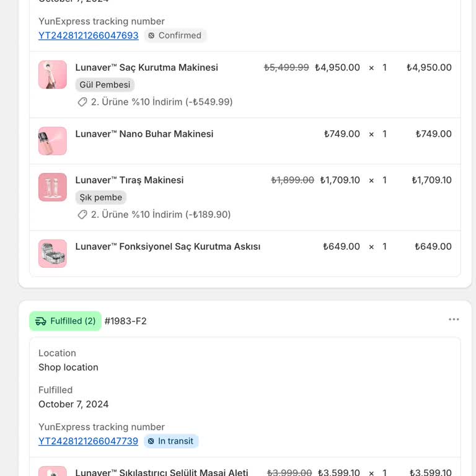This screenshot has width=476, height=476.
Task: Click the Fulfilled (2) status badge
Action: coord(65,321)
